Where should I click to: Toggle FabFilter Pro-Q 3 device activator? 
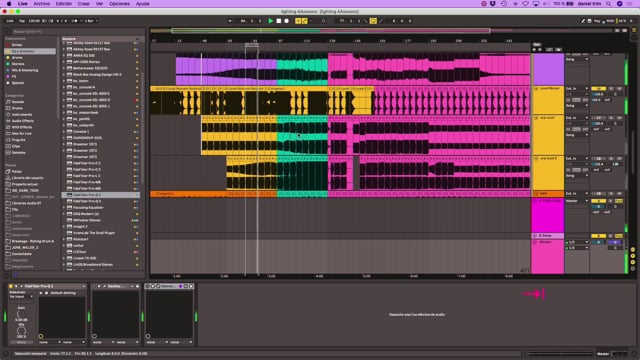coord(11,286)
